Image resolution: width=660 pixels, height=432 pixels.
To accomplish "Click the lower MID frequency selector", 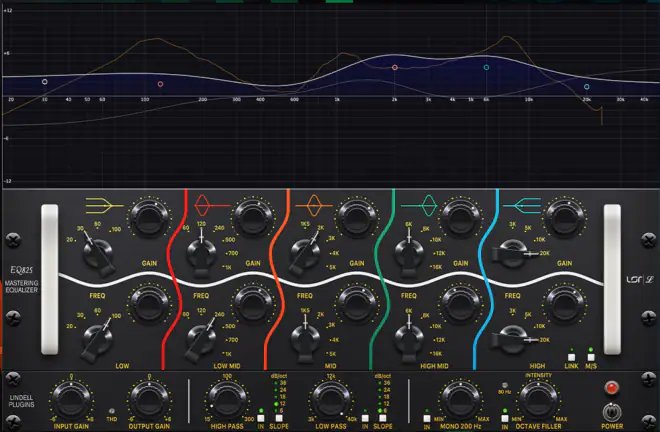I will pyautogui.click(x=305, y=339).
